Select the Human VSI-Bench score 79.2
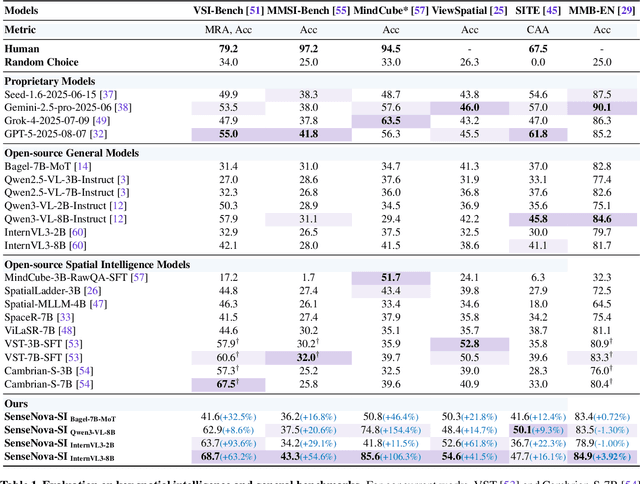The image size is (640, 484). click(x=229, y=49)
